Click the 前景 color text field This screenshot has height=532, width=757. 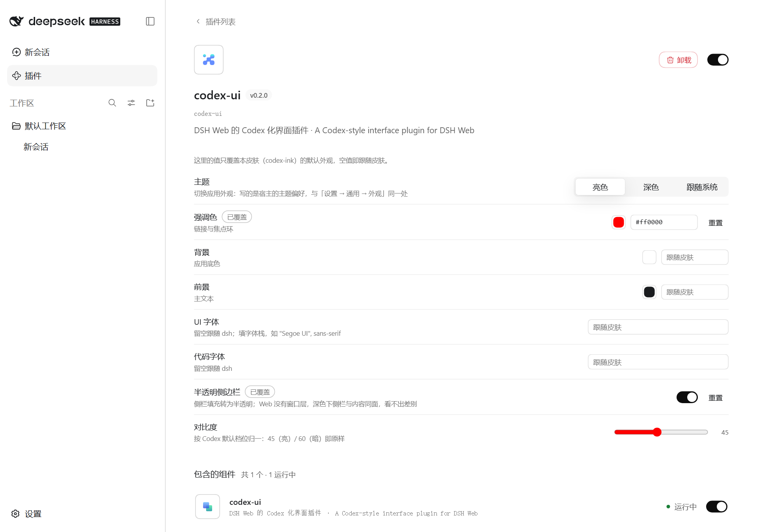click(695, 292)
